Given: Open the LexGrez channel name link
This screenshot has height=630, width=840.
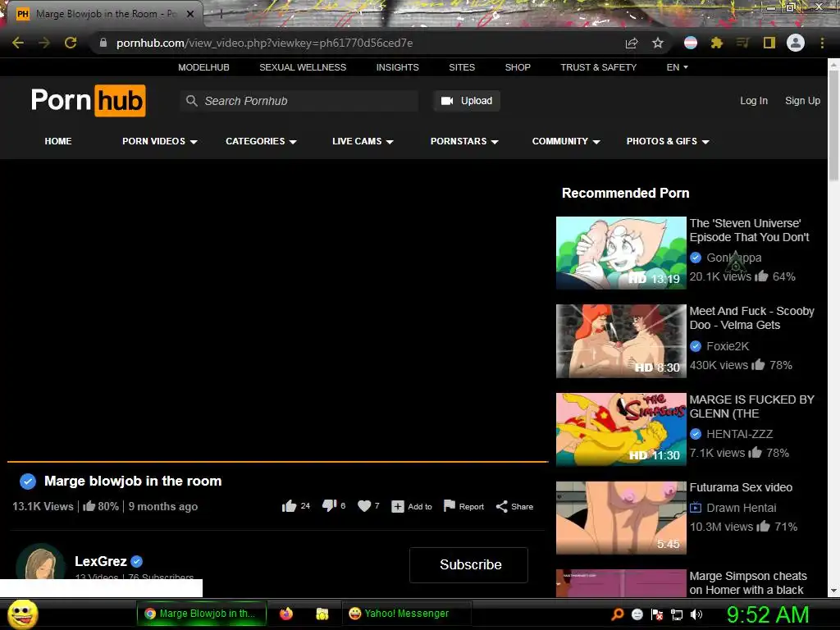Looking at the screenshot, I should [101, 561].
